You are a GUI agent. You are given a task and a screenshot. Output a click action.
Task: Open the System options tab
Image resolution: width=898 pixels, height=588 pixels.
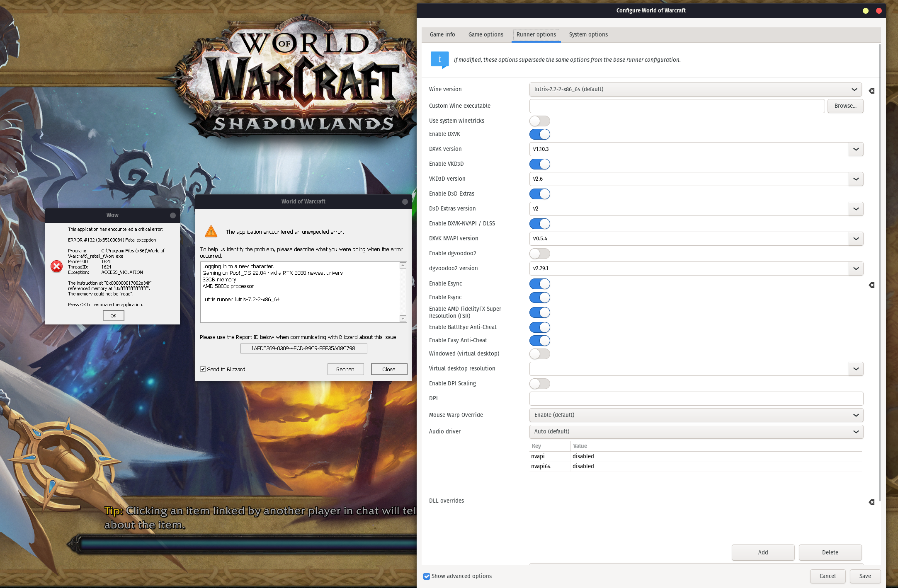coord(588,35)
